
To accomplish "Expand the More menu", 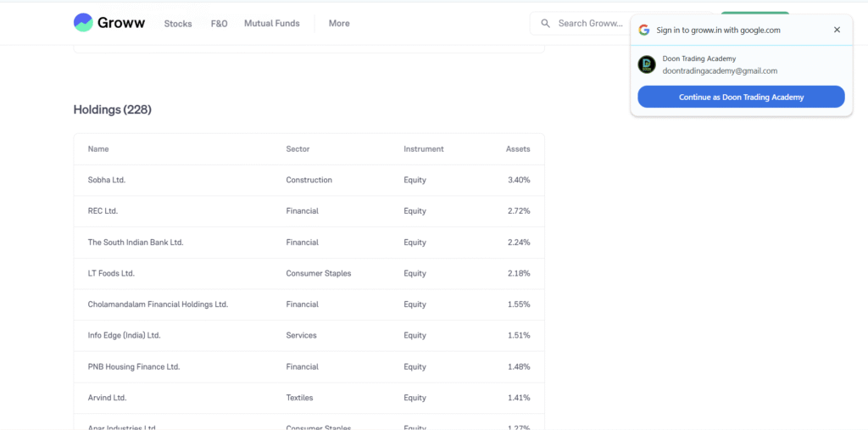I will point(339,24).
